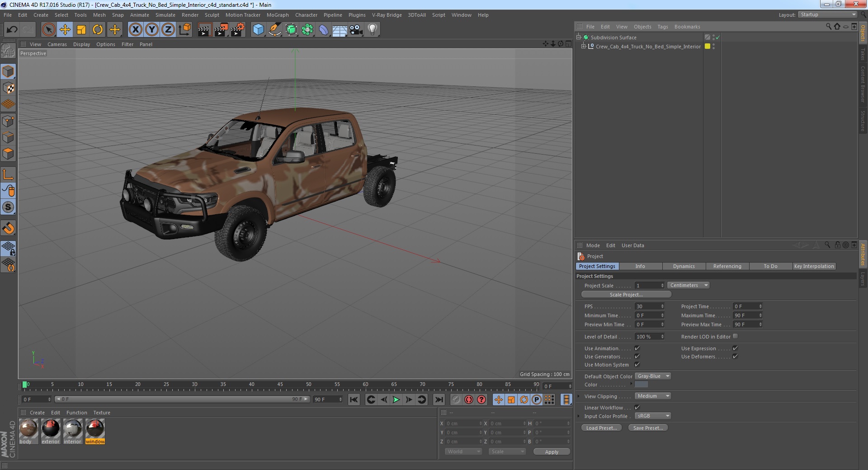This screenshot has height=470, width=868.
Task: Toggle Z axis lock
Action: pyautogui.click(x=168, y=30)
